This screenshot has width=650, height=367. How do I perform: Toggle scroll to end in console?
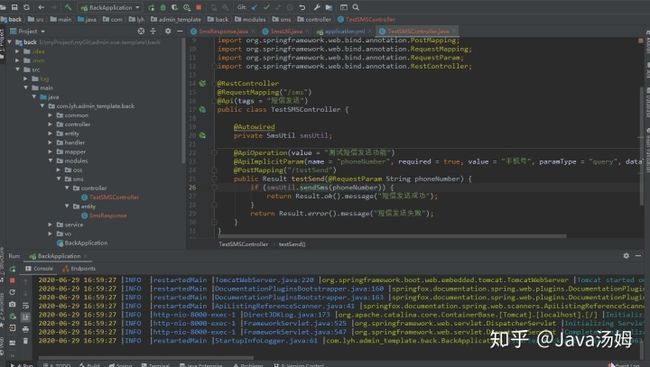click(26, 317)
